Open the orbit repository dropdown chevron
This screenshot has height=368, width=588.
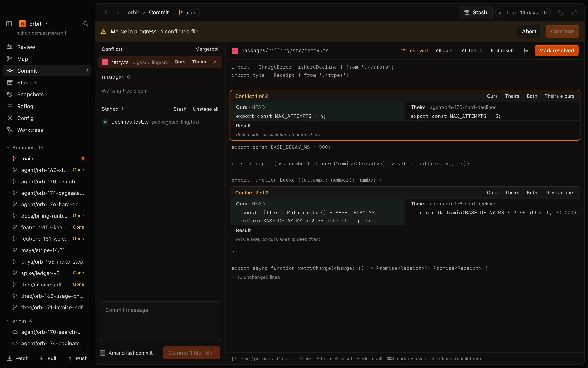pyautogui.click(x=47, y=24)
